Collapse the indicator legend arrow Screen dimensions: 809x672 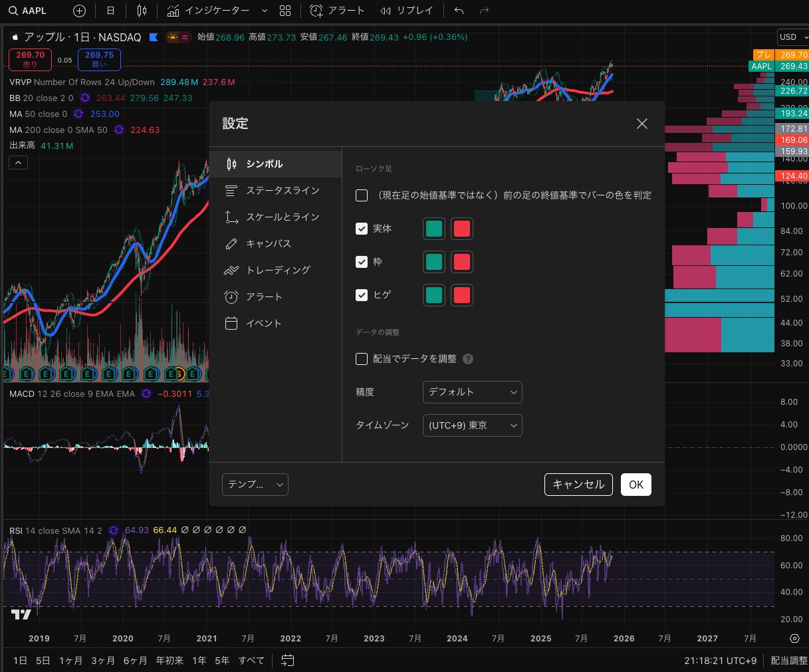click(18, 162)
